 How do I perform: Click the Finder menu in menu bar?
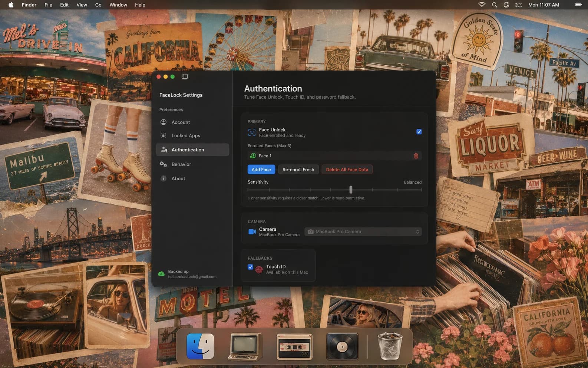coord(29,5)
